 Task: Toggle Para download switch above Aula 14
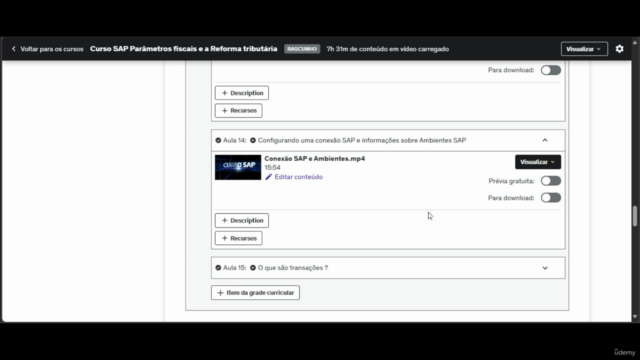pos(551,70)
